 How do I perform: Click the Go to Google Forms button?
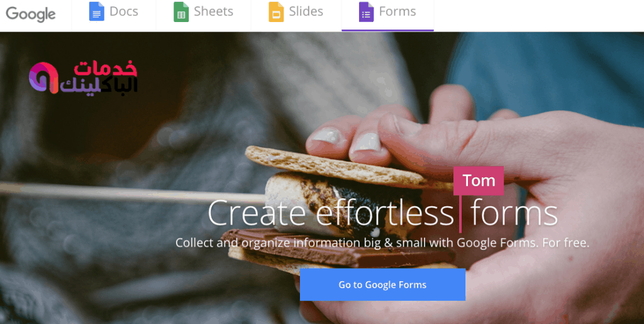point(382,284)
